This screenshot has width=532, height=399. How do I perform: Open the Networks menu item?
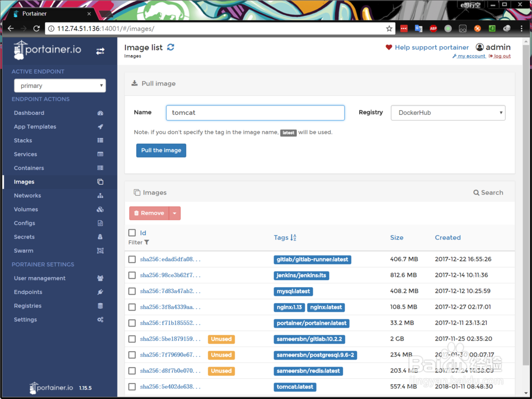click(x=60, y=196)
